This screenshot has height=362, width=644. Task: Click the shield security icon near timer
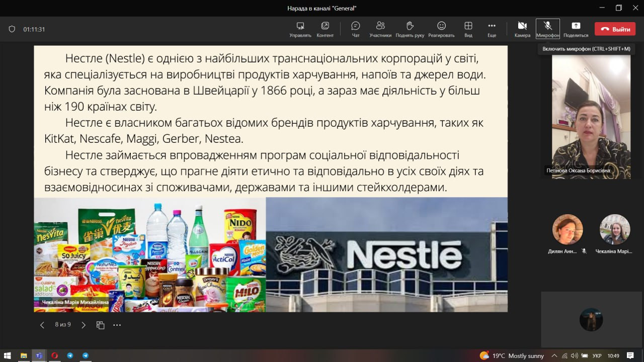pyautogui.click(x=12, y=29)
